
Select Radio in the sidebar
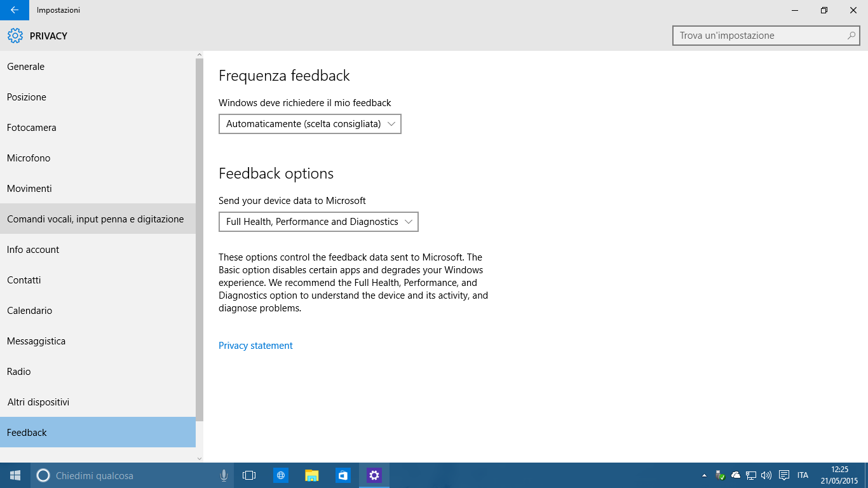pos(98,372)
